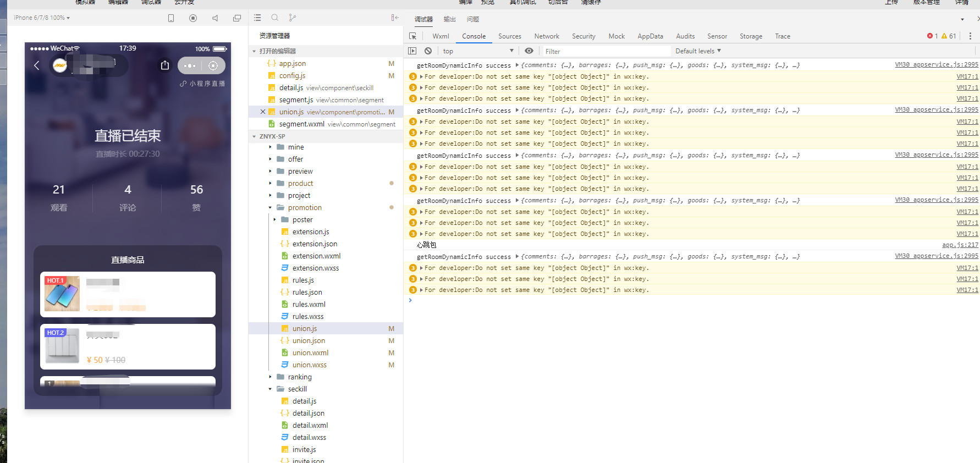Tap the streamer avatar in simulator
980x463 pixels.
coord(60,65)
